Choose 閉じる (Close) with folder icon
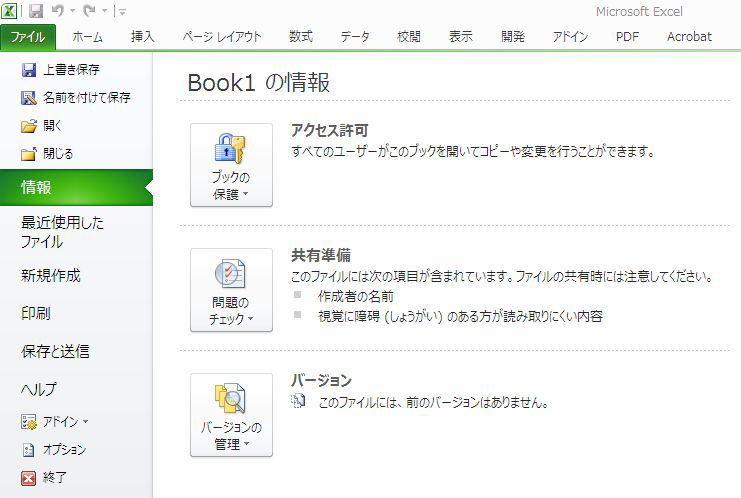Image resolution: width=741 pixels, height=498 pixels. 47,154
